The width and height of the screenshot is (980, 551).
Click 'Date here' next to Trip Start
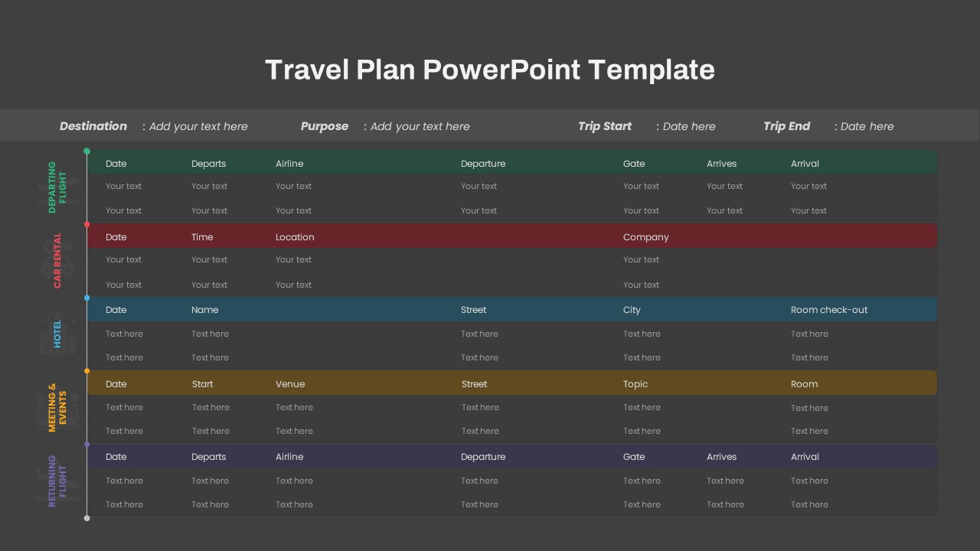click(689, 126)
